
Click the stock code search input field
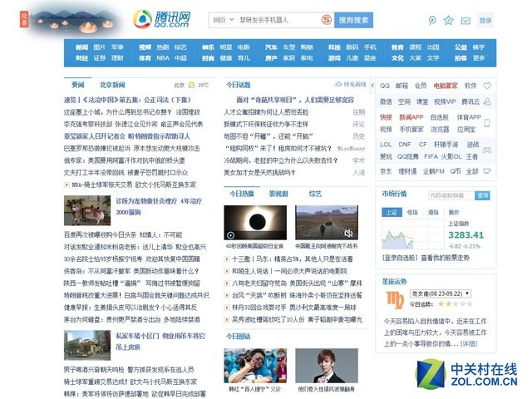tap(451, 195)
